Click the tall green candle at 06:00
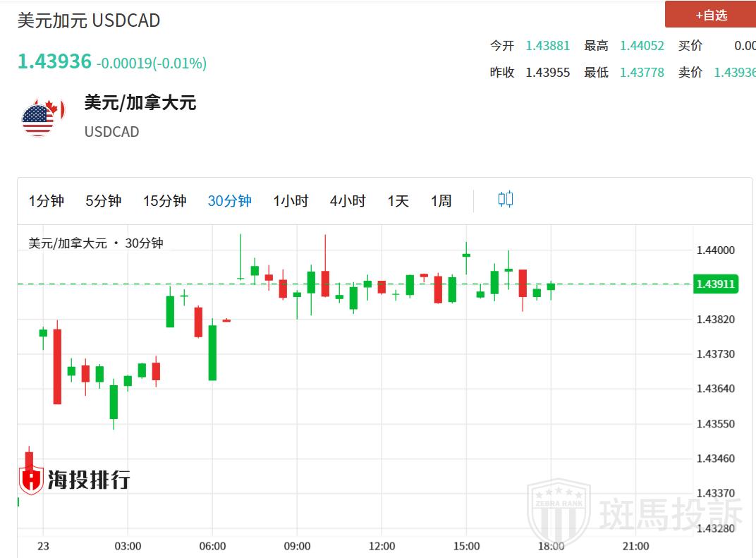The image size is (756, 558). pyautogui.click(x=212, y=353)
